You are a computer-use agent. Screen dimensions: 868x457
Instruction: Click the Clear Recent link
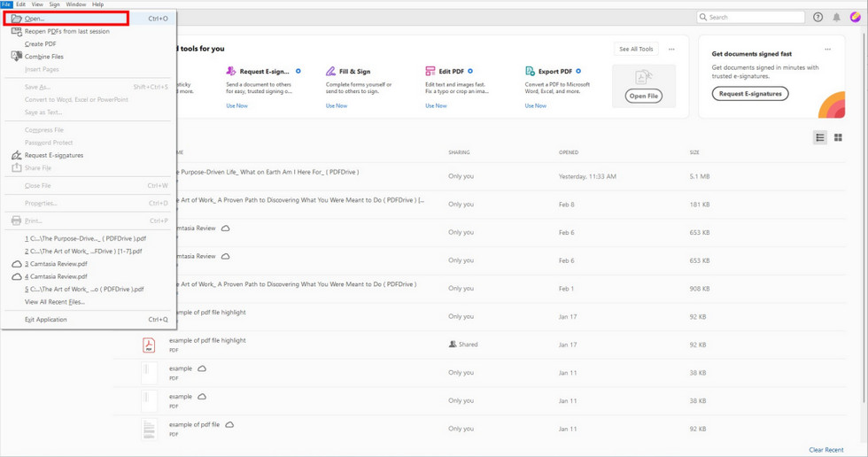[825, 450]
